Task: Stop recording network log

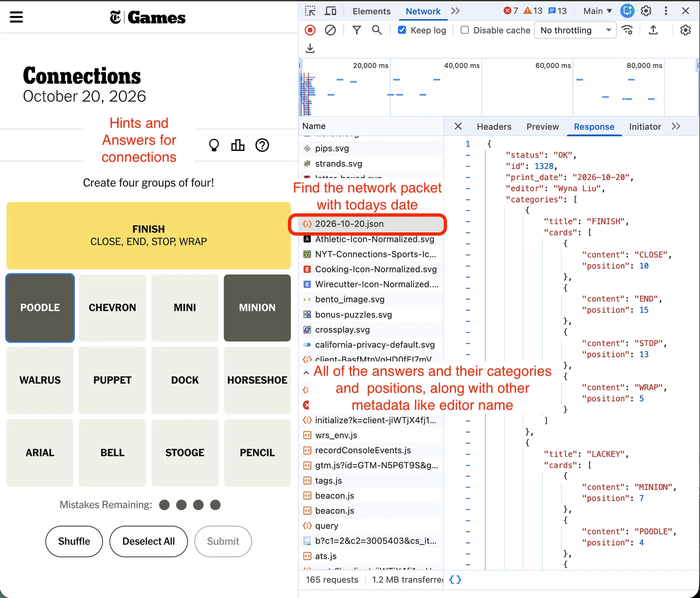Action: [310, 30]
